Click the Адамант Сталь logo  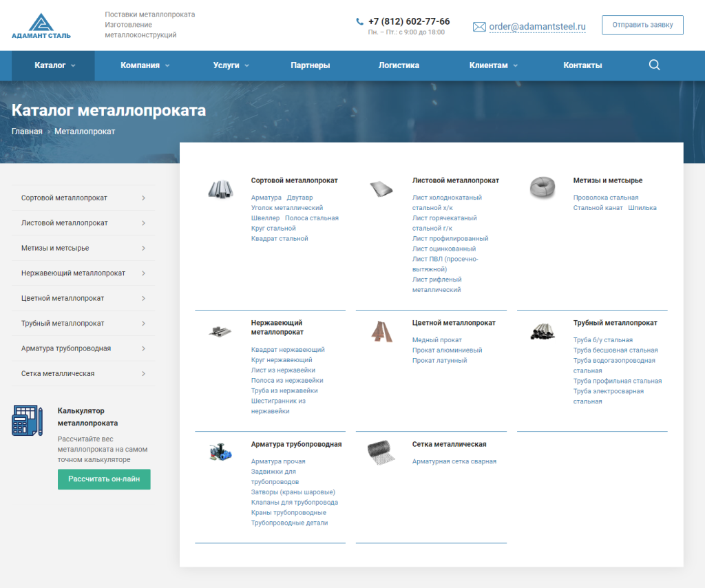click(41, 25)
